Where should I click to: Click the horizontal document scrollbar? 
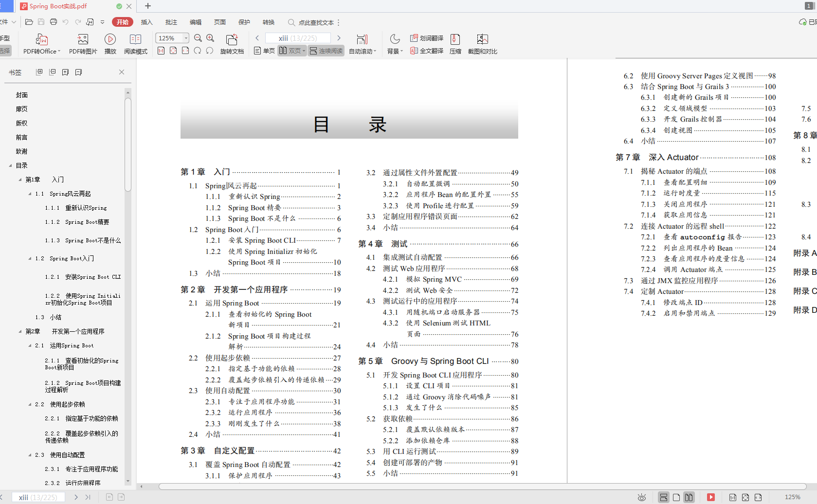coord(482,486)
